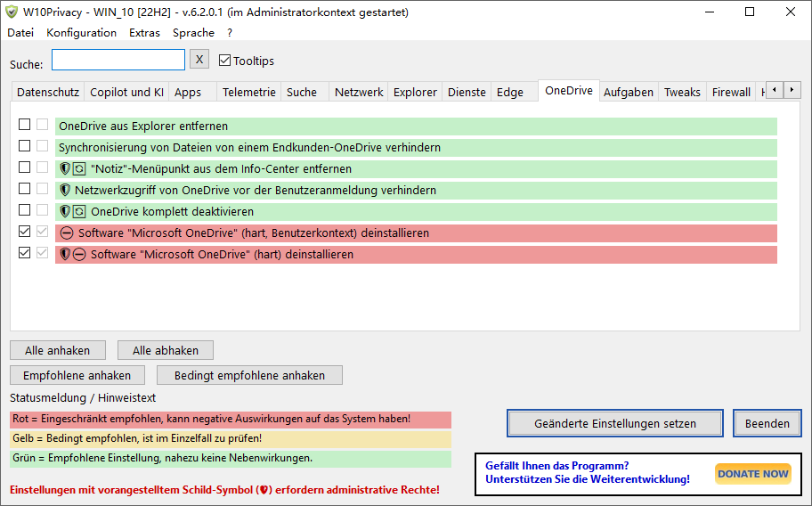Switch to the Aufgaben tab
Viewport: 812px width, 506px height.
[x=629, y=92]
